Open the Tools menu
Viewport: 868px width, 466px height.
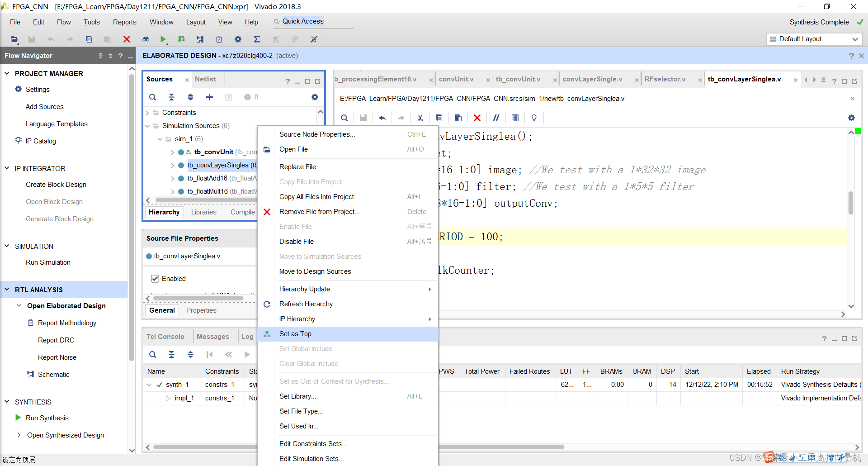tap(91, 22)
